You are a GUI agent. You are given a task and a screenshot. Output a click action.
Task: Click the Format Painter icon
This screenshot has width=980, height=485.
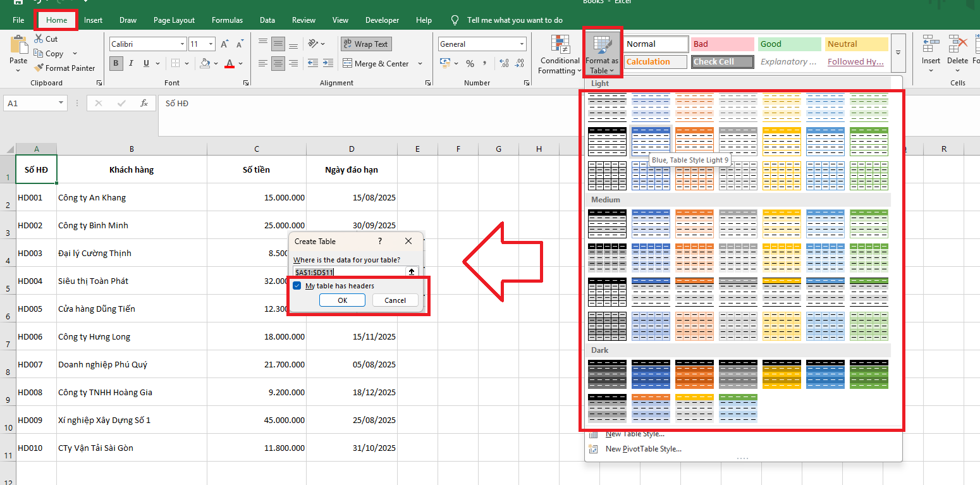[39, 68]
